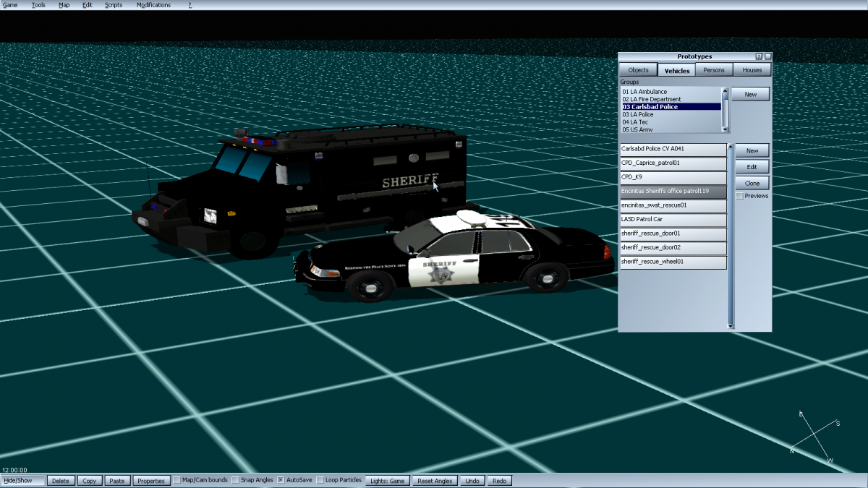Click the Edit prototype button
This screenshot has height=488, width=868.
[x=752, y=167]
